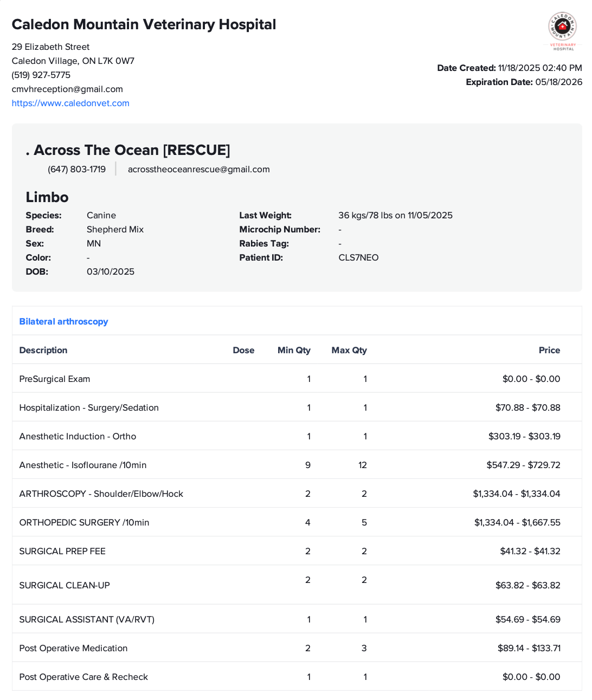Open the Bilateral arthroscopy estimate link
This screenshot has height=700, width=592.
coord(63,321)
